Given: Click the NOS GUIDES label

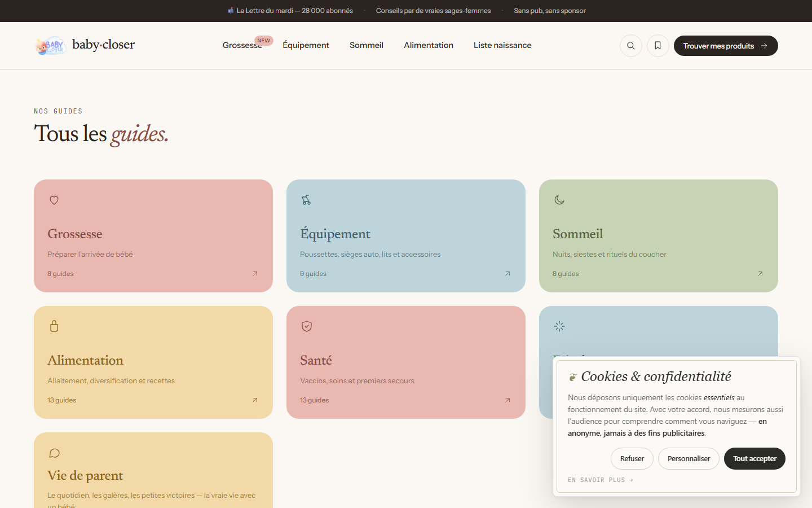Looking at the screenshot, I should (x=58, y=111).
